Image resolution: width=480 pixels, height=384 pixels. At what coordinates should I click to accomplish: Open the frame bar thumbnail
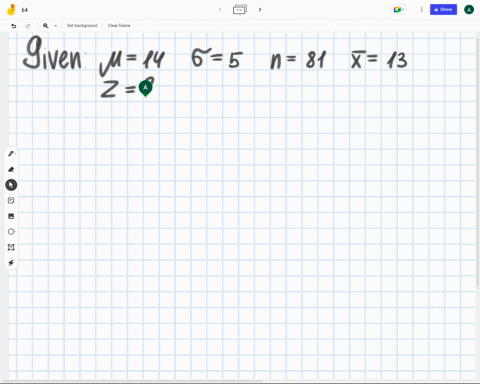click(240, 10)
